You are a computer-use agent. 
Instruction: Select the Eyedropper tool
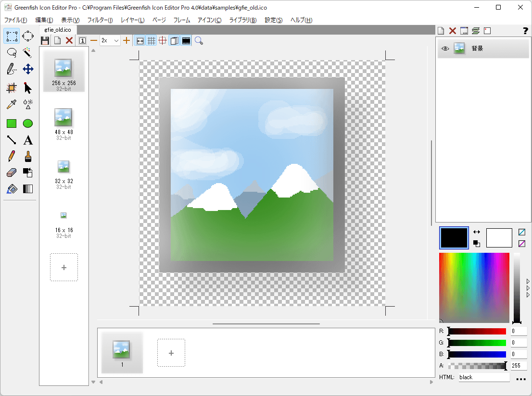tap(12, 104)
